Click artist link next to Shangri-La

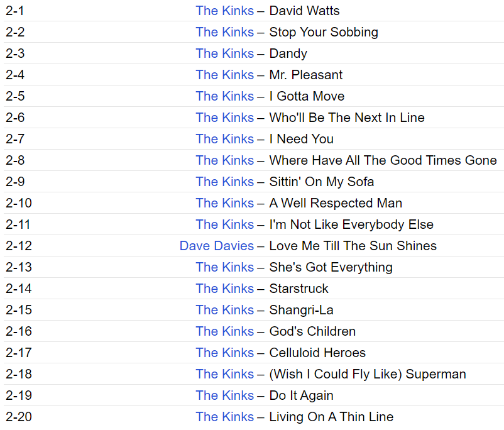(224, 310)
